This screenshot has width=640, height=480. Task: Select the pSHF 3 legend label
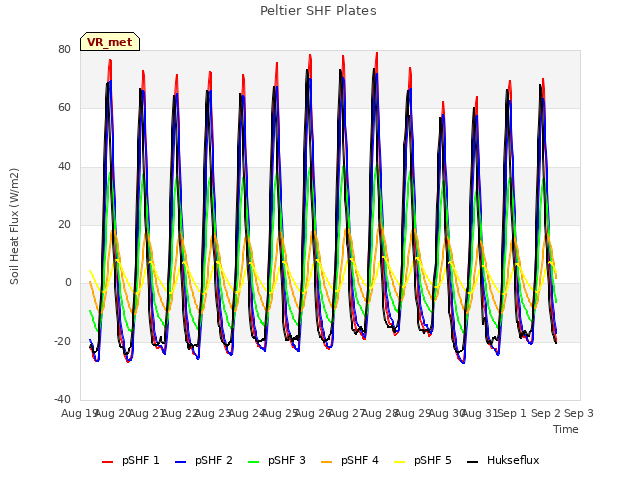pyautogui.click(x=287, y=460)
